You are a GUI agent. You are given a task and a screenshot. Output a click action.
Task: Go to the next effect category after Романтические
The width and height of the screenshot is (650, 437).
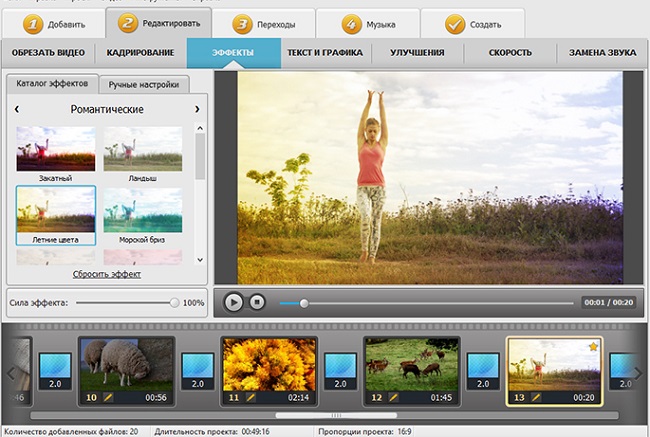[x=197, y=109]
